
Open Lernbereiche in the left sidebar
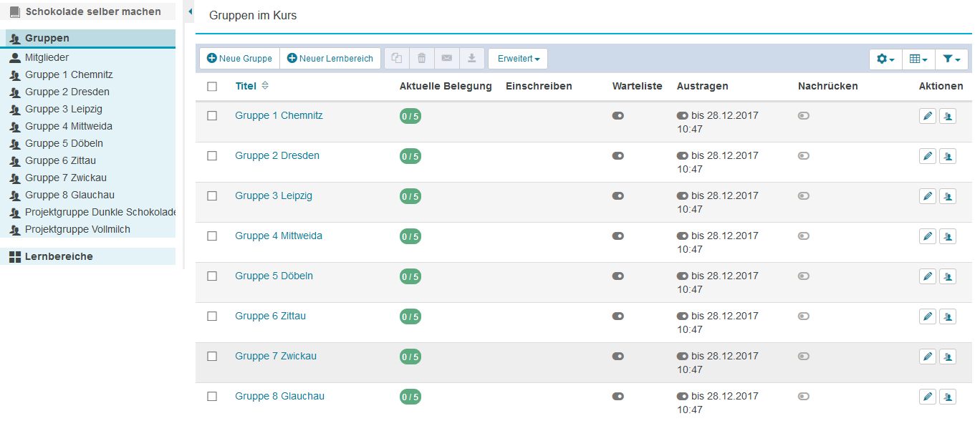tap(59, 256)
